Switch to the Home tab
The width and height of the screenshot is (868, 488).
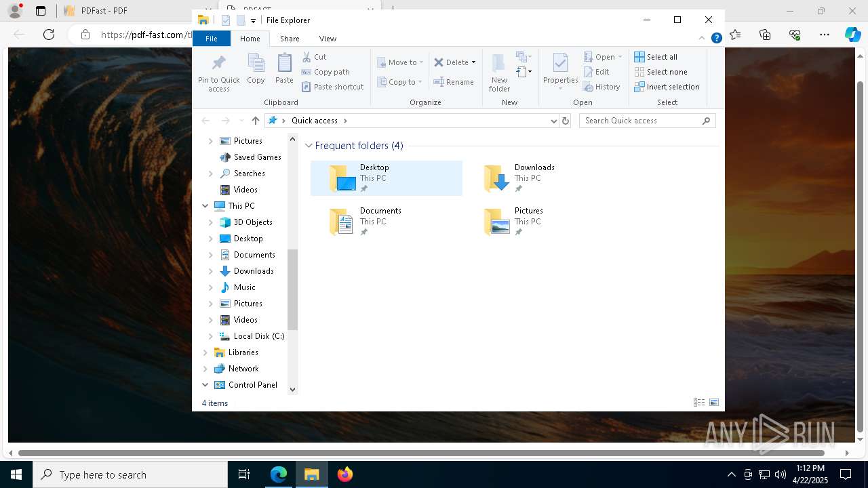(x=250, y=39)
